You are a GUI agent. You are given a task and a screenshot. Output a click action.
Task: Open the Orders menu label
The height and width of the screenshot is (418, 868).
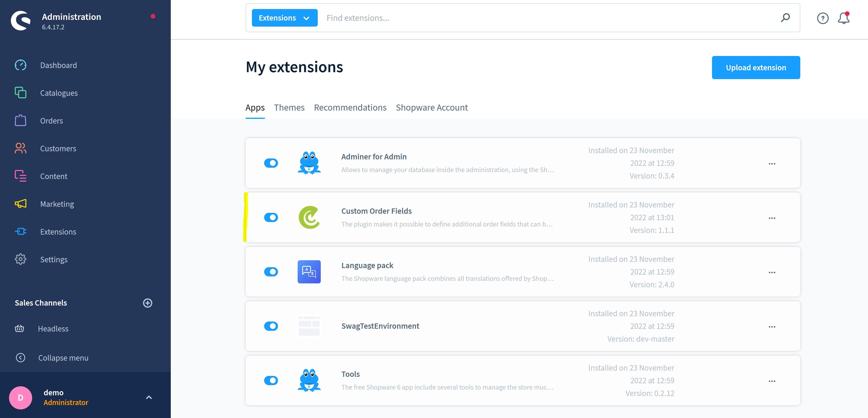tap(52, 121)
